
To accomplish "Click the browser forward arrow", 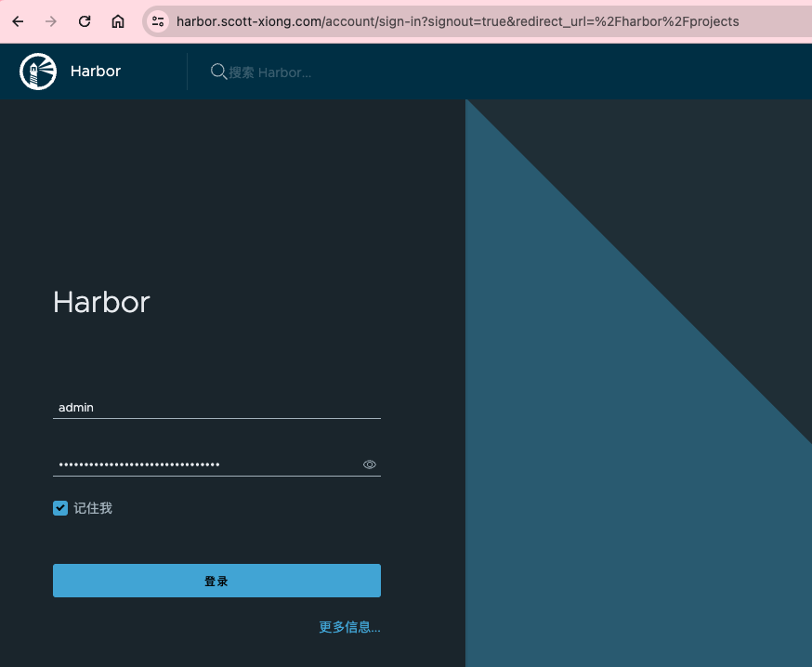I will click(51, 21).
